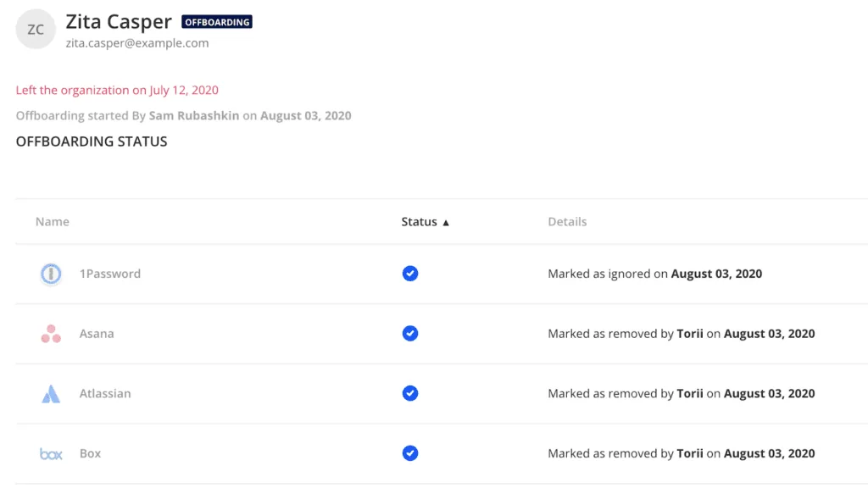The image size is (868, 488).
Task: Click the status checkmark for Asana
Action: 410,334
